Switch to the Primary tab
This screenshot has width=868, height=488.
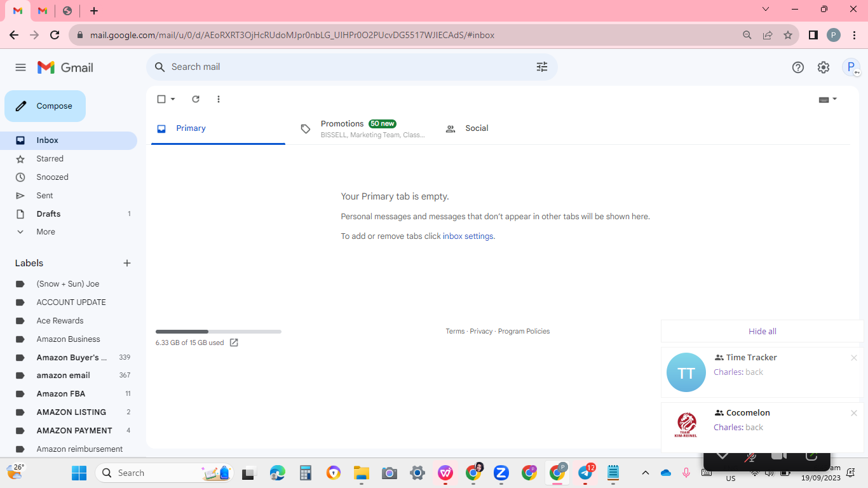(x=218, y=128)
